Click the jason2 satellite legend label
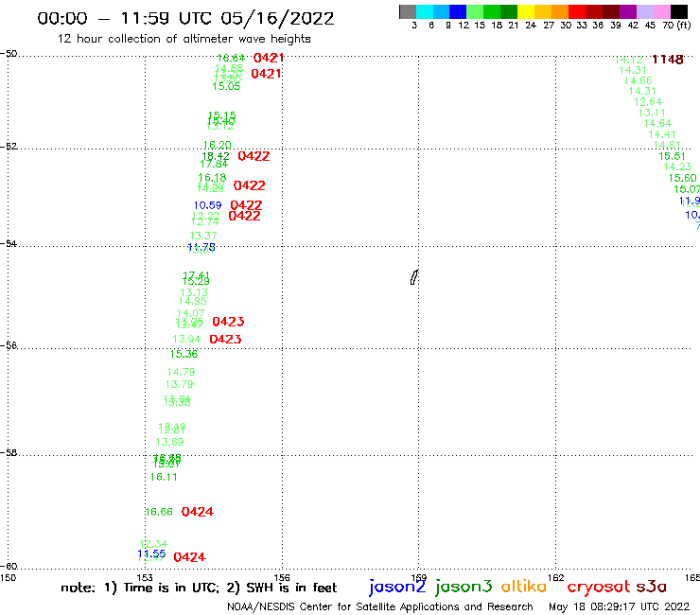Viewport: 700px width, 615px height. (397, 587)
